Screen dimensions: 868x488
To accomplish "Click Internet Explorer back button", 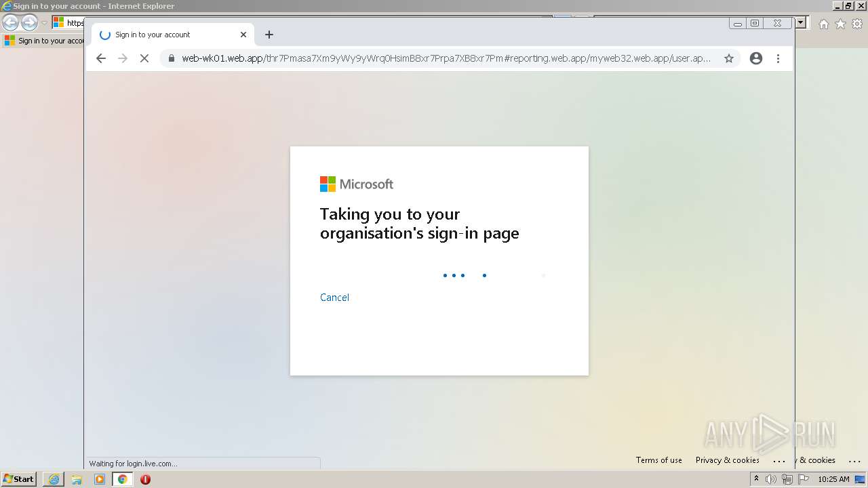I will (x=10, y=22).
